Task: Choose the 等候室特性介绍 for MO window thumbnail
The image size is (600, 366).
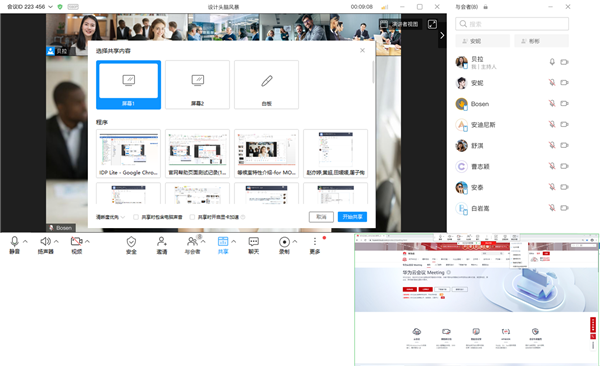Action: coord(266,154)
